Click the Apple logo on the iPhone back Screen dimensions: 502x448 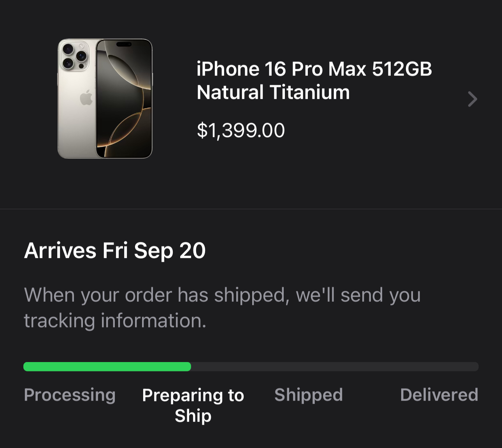[x=86, y=98]
